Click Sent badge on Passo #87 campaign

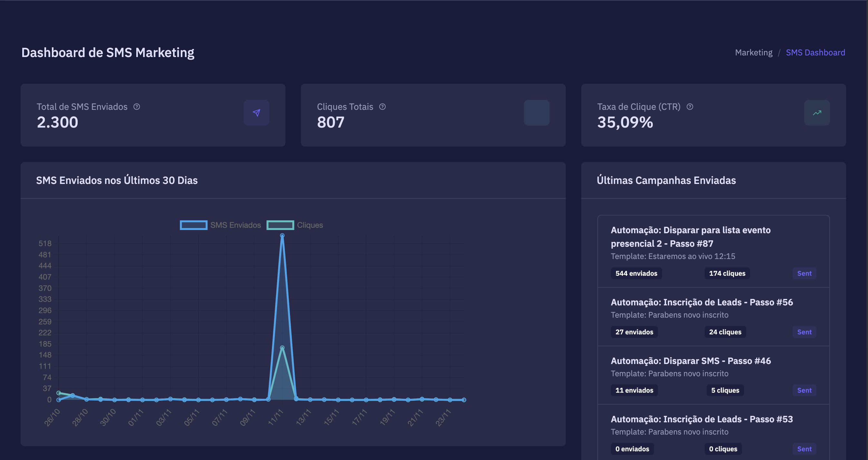tap(804, 273)
